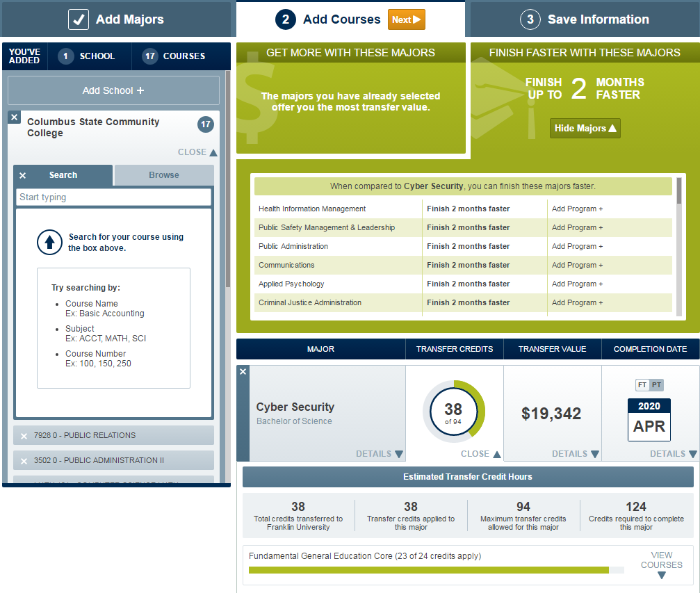Click the Estimated Transfer Credit Hours header

click(468, 477)
